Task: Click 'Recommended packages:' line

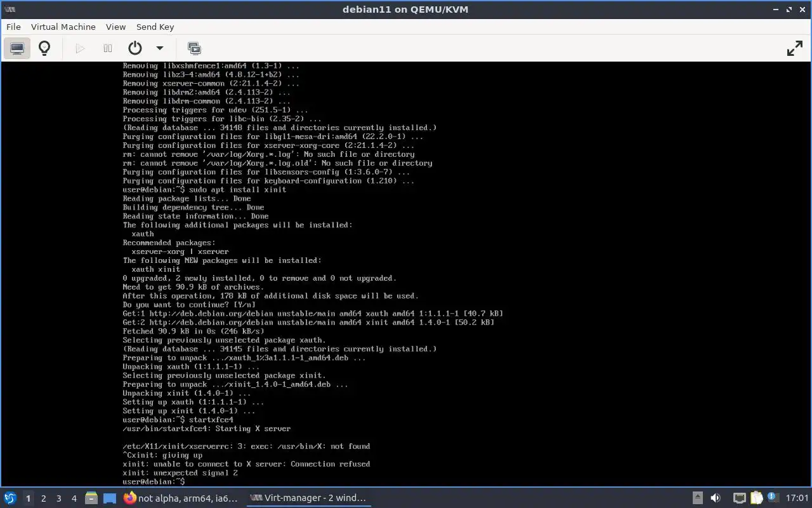Action: point(169,243)
